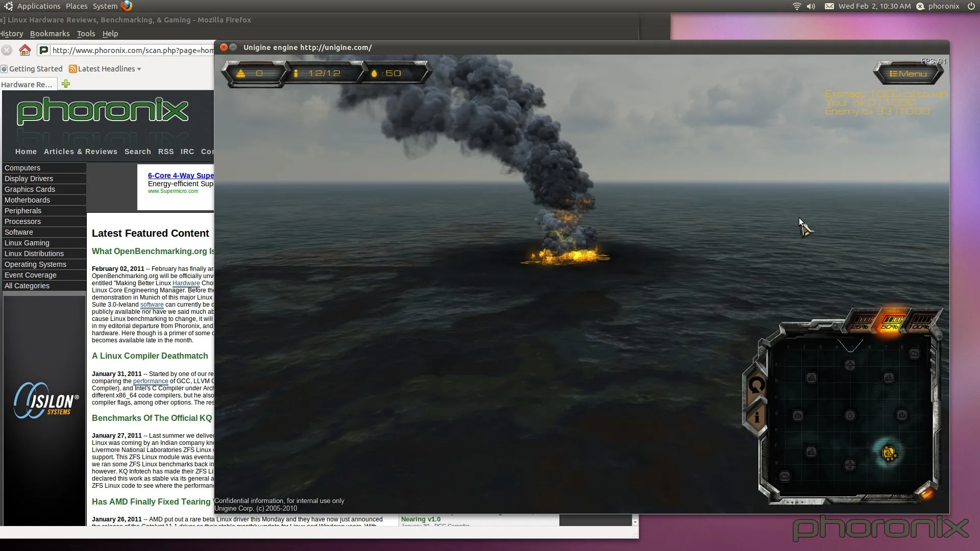Image resolution: width=980 pixels, height=551 pixels.
Task: Open 'A Linux Compiler Deathmatch' article
Action: [x=150, y=356]
